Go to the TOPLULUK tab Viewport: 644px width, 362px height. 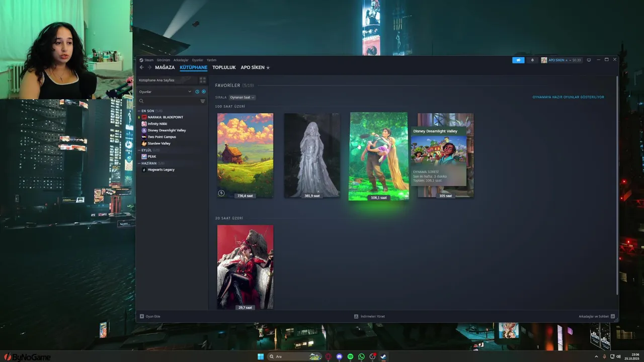pos(224,67)
